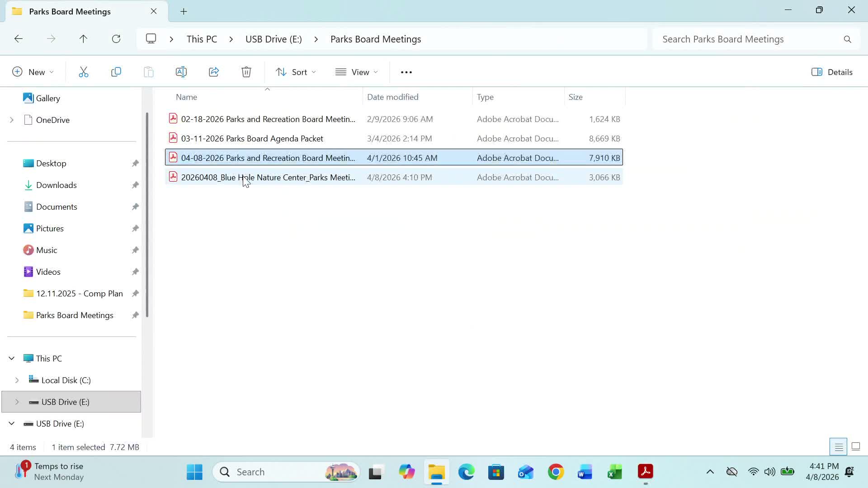Click the Delete trash can icon
Viewport: 868px width, 488px height.
246,72
